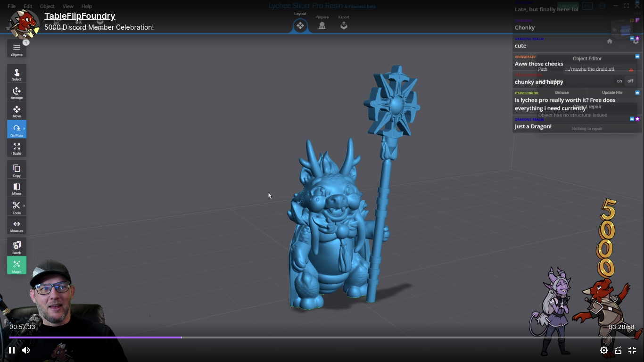Viewport: 644px width, 362px height.
Task: Choose the Select tool
Action: [x=17, y=74]
